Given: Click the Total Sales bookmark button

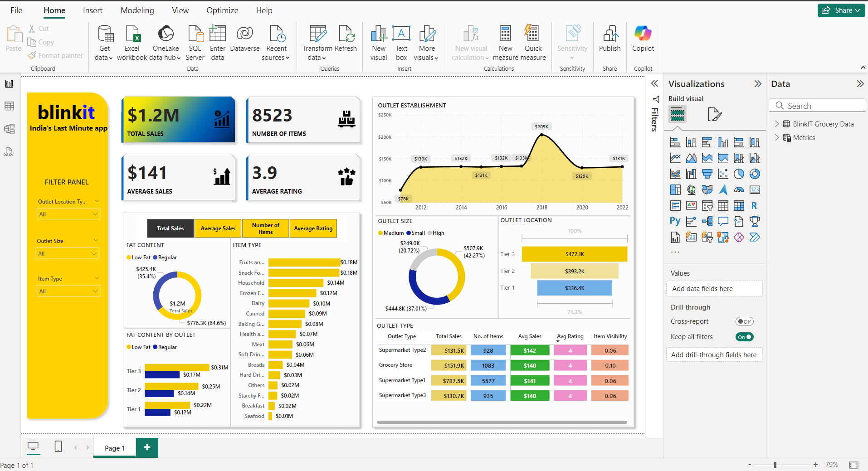Looking at the screenshot, I should click(x=171, y=228).
